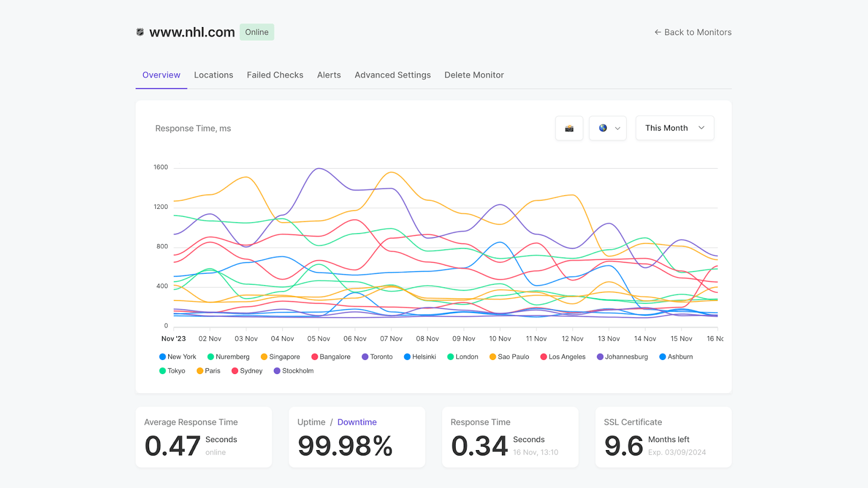
Task: Switch the uptime card to Downtime
Action: (356, 422)
